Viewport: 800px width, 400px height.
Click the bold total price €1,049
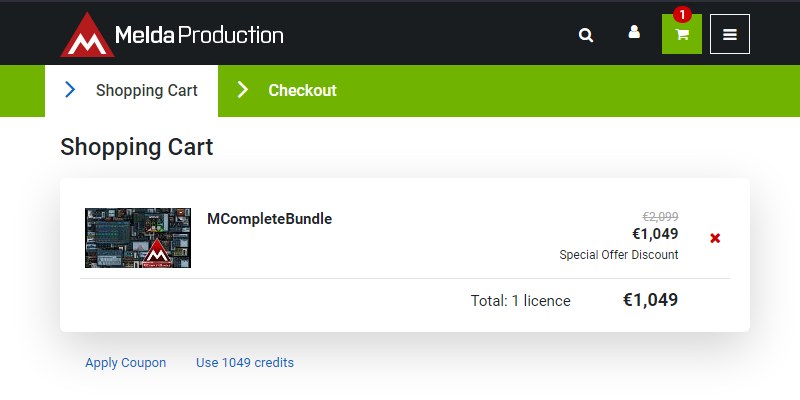(650, 300)
